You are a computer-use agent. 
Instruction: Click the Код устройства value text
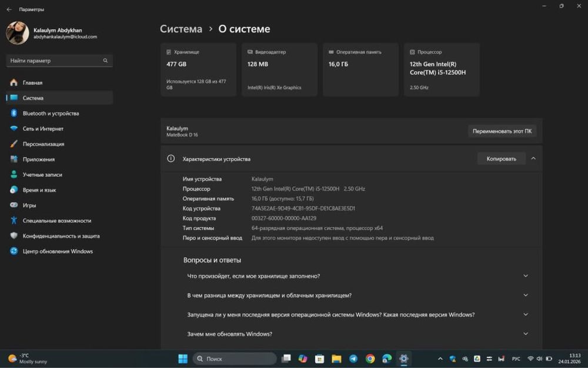(x=303, y=208)
